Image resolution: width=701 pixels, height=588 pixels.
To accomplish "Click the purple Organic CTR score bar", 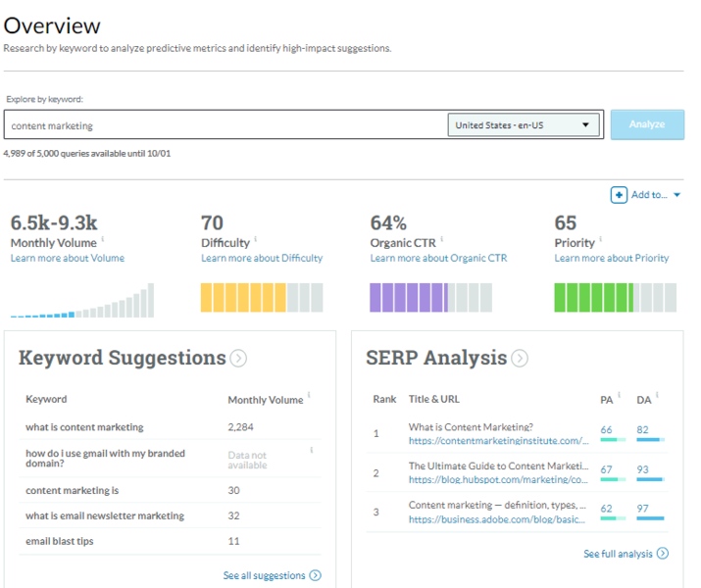I will [430, 297].
